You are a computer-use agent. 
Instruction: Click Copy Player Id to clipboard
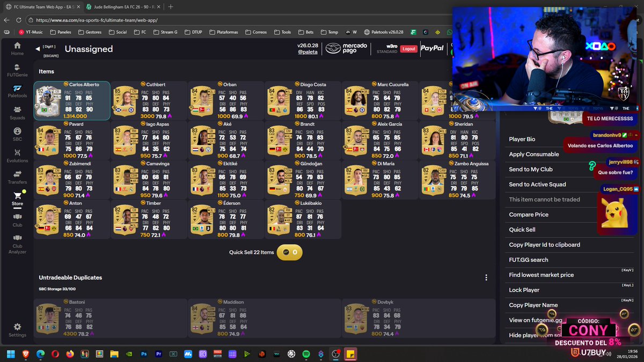544,245
